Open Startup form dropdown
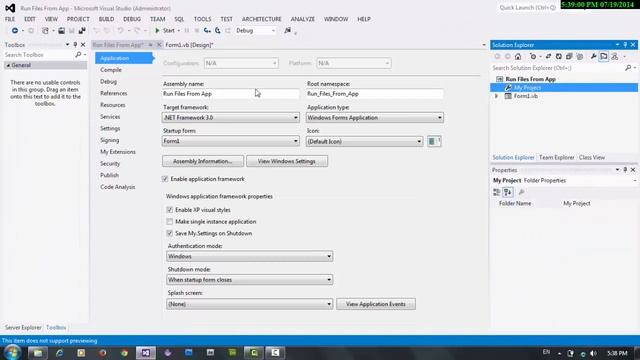 pyautogui.click(x=231, y=141)
